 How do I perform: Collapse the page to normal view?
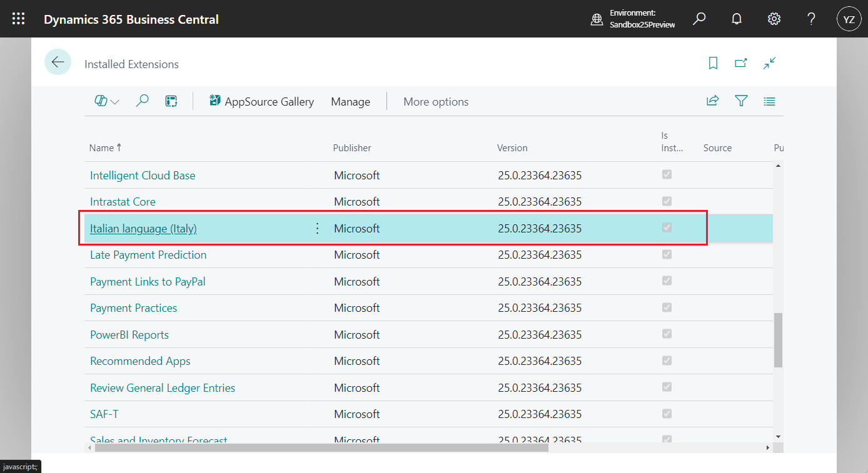click(769, 63)
